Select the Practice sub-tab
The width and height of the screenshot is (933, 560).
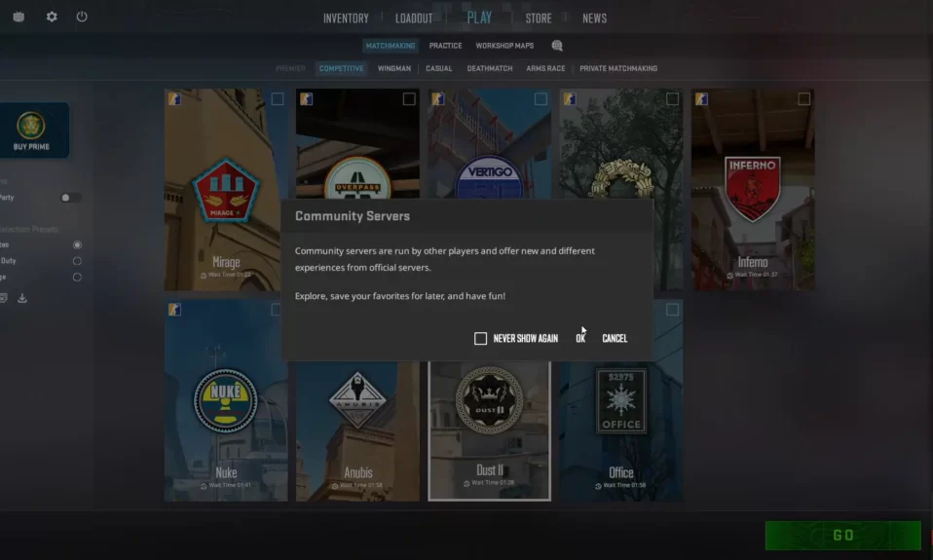(x=445, y=46)
